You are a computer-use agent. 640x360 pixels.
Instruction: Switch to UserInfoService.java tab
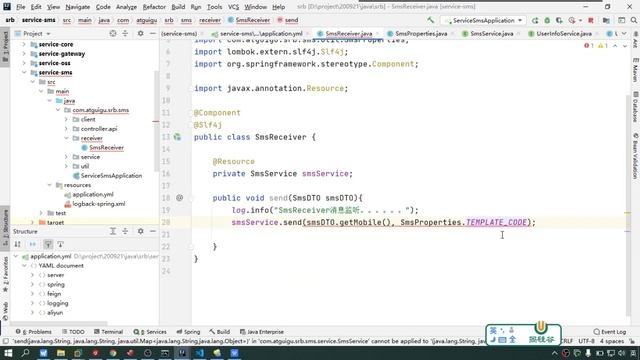tap(564, 33)
